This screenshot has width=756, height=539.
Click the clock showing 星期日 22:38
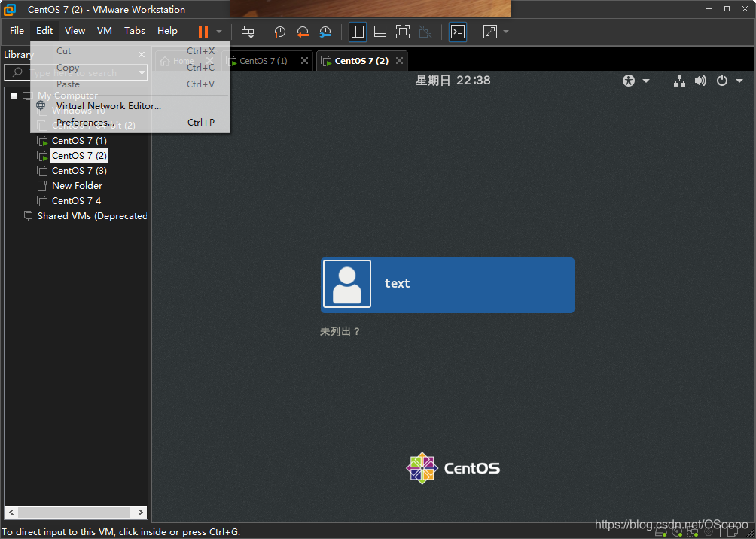click(x=453, y=80)
